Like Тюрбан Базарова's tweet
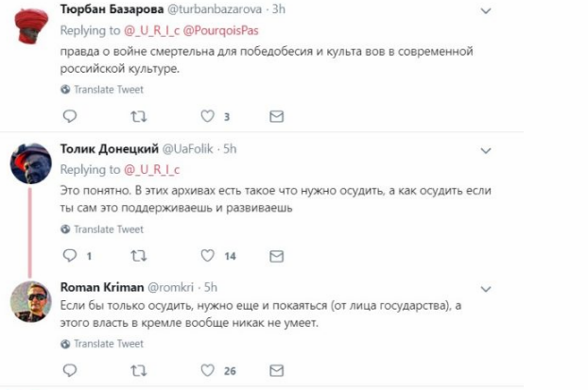This screenshot has height=390, width=588. click(x=207, y=116)
